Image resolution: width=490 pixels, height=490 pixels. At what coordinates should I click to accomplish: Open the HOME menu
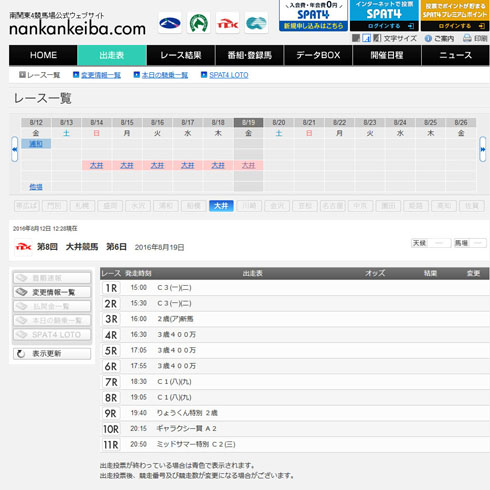coord(43,55)
